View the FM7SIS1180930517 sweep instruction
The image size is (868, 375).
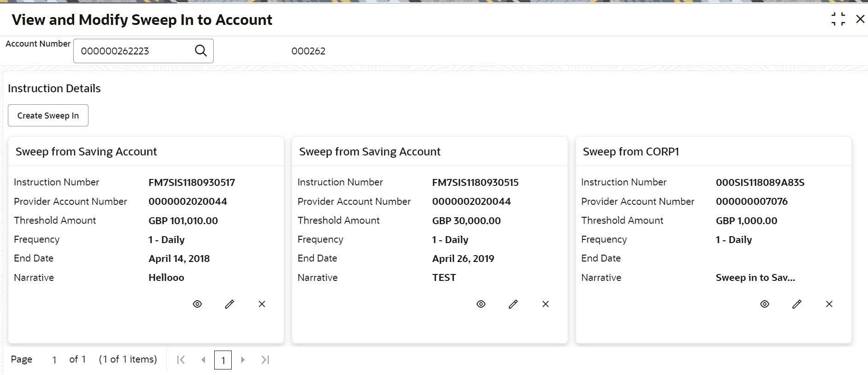[197, 304]
